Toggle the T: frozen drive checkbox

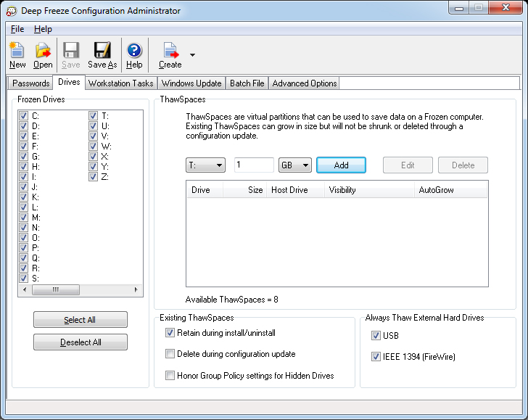pyautogui.click(x=94, y=116)
